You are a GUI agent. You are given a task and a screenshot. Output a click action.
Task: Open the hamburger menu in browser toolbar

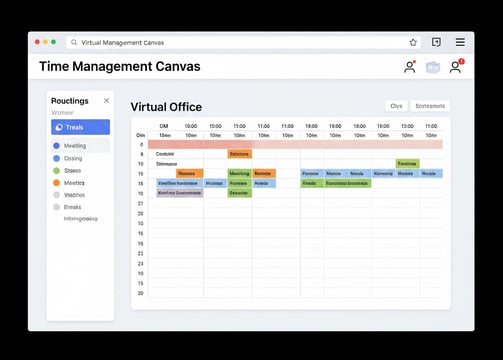[460, 42]
